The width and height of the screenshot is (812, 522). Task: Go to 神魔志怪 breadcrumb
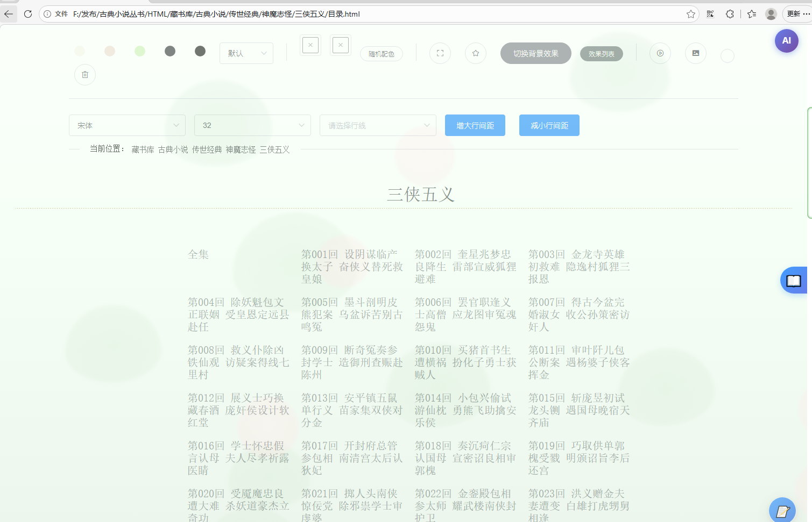tap(241, 149)
